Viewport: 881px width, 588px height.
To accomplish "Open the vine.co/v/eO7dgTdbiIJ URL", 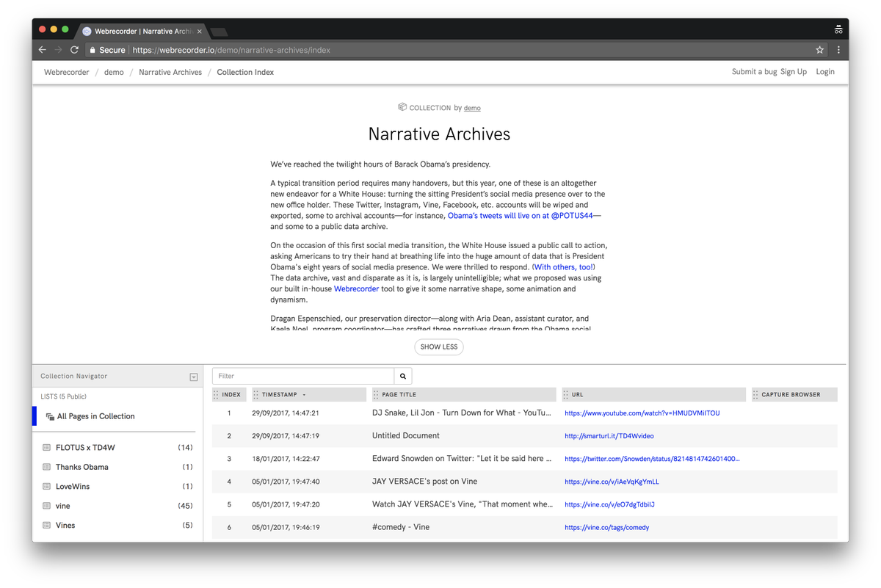I will pos(609,505).
